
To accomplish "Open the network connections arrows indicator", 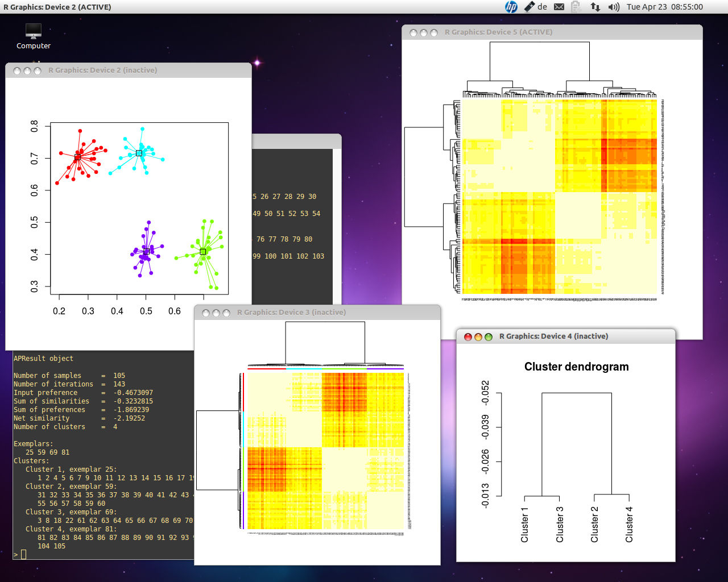I will [x=595, y=7].
